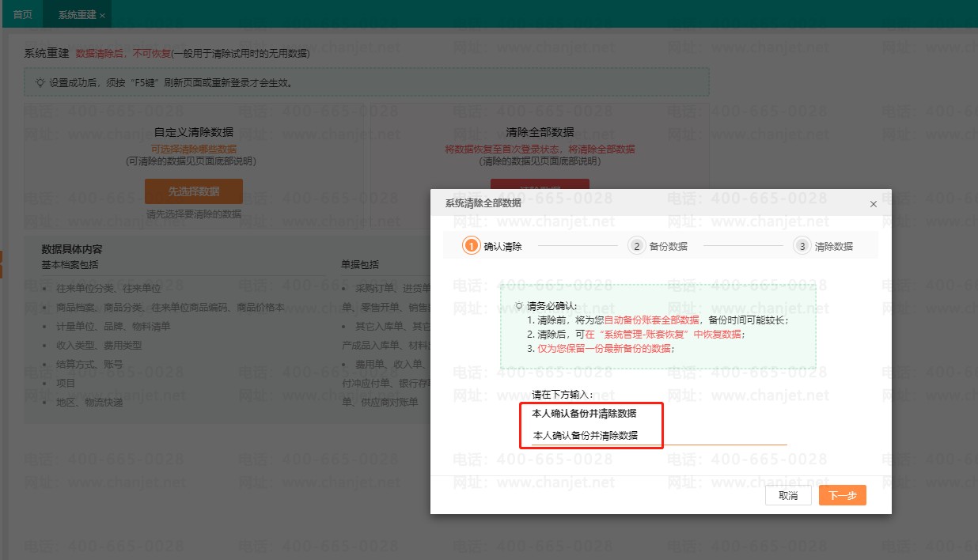Close the 系统重建 tab

click(x=103, y=16)
